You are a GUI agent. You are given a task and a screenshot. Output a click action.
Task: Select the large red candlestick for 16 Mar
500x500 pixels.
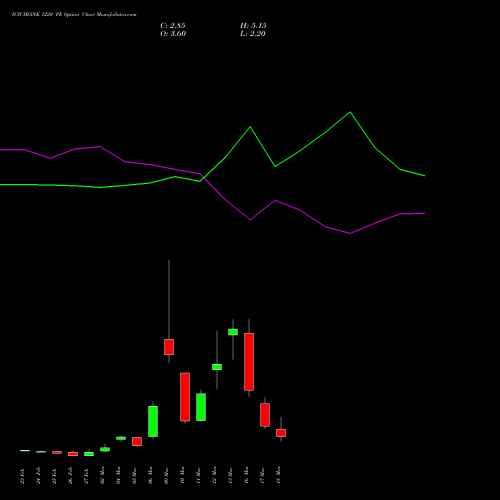coord(249,362)
